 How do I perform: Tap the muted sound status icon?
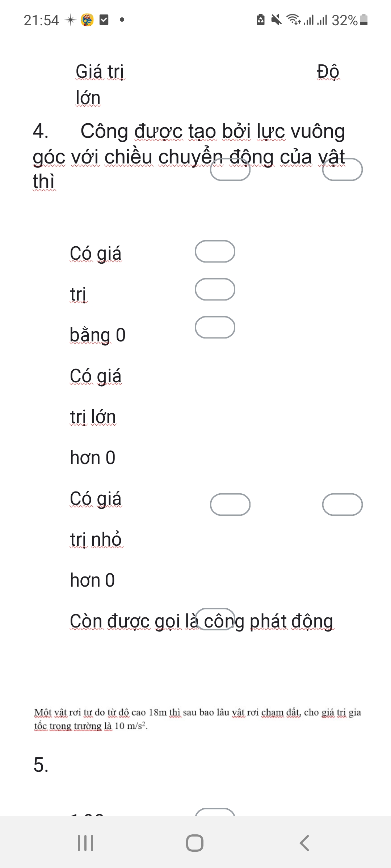(x=276, y=20)
